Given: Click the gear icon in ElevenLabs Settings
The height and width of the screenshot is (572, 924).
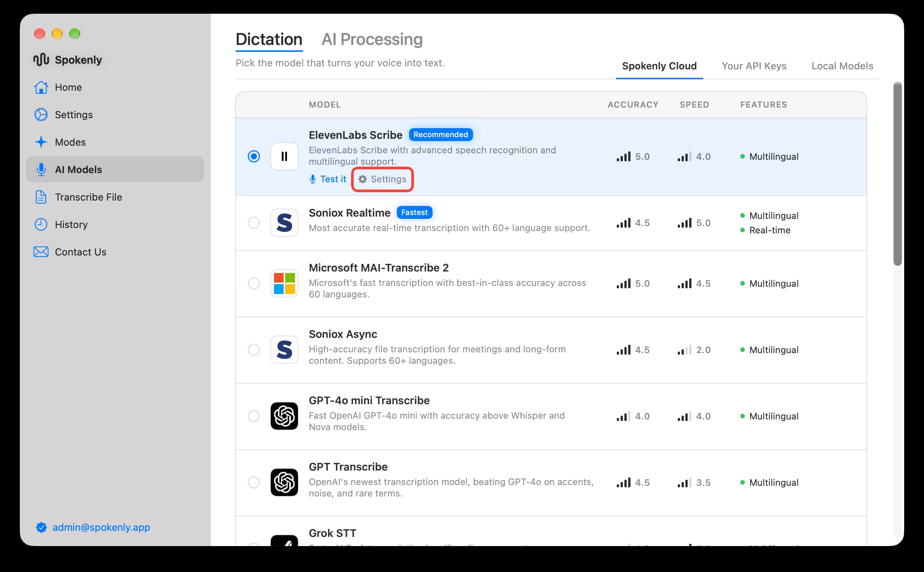Looking at the screenshot, I should [x=363, y=179].
